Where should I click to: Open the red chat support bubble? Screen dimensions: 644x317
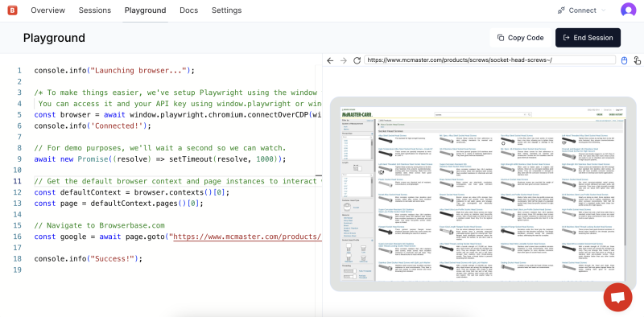point(617,298)
